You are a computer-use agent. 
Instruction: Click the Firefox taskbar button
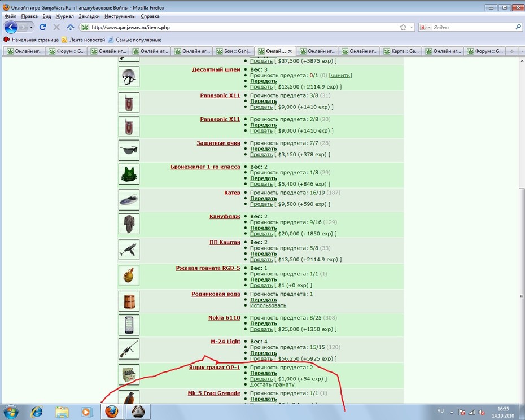point(112,412)
